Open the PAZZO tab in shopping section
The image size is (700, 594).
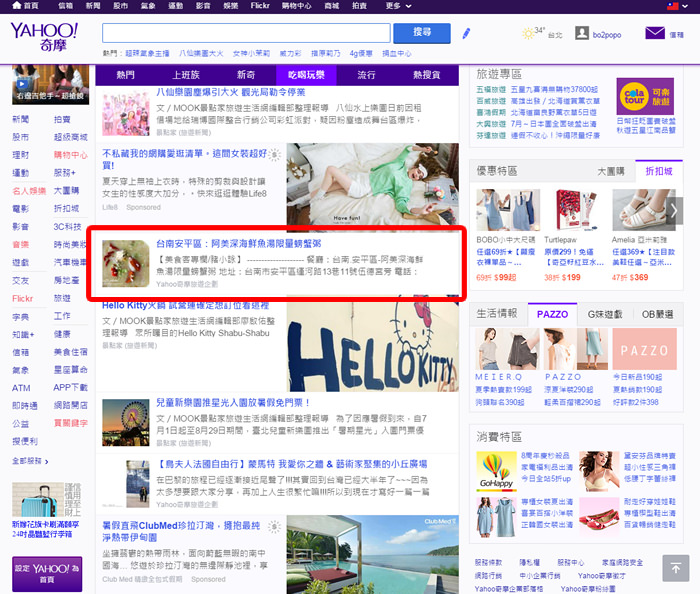click(552, 314)
